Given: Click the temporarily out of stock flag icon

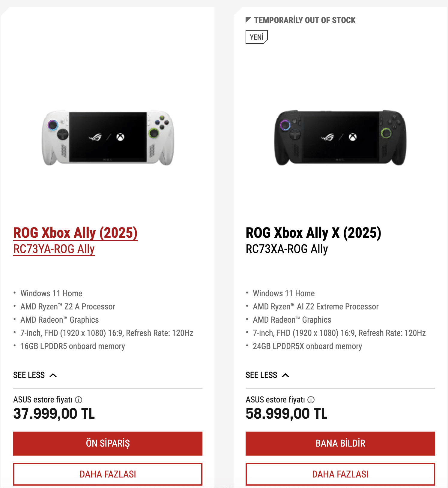Looking at the screenshot, I should tap(248, 20).
